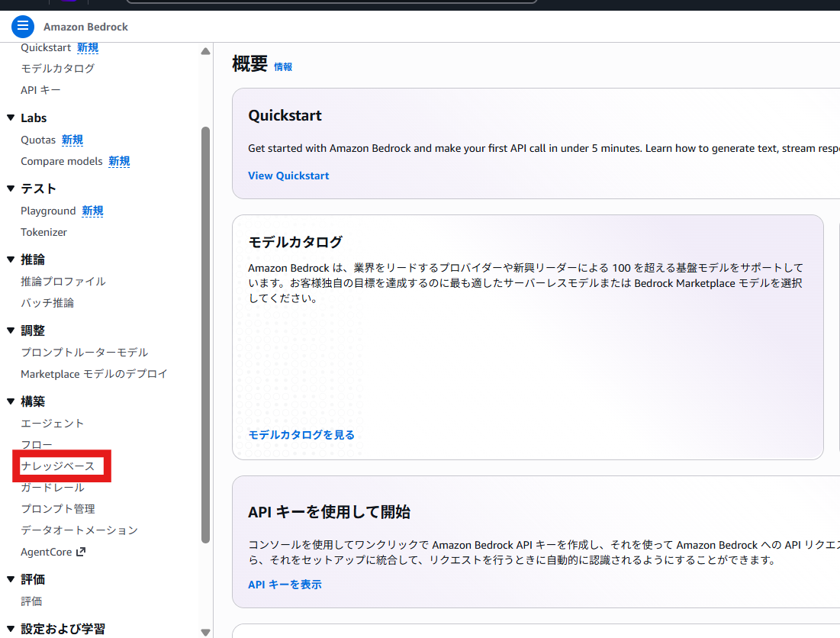Click the sidebar vertical scrollbar thumb
Screen dimensions: 840x638
[206, 335]
